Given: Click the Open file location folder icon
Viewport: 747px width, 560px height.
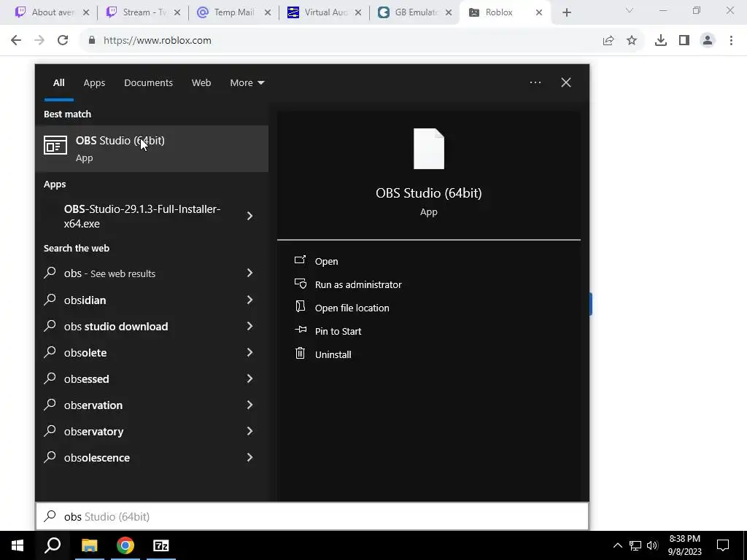Looking at the screenshot, I should [x=300, y=307].
